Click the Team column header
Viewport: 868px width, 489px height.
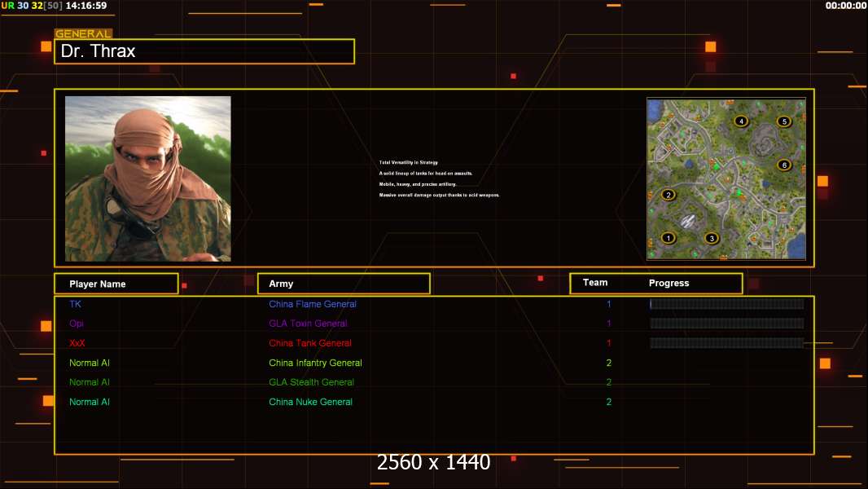(x=595, y=283)
